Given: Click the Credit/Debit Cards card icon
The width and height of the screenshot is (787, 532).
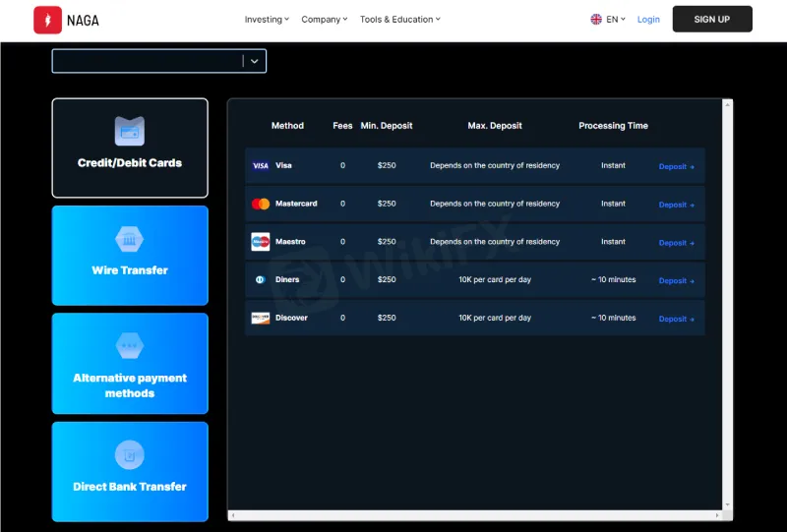Looking at the screenshot, I should 130,131.
